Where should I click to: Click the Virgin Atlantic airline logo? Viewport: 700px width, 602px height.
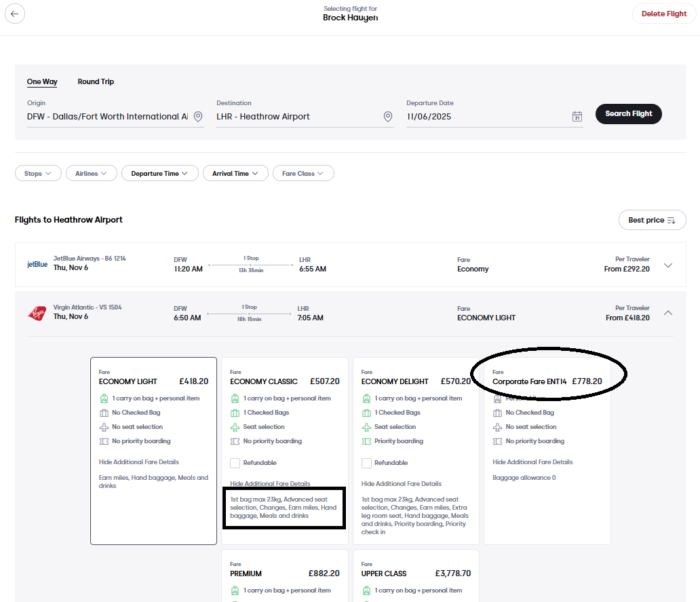37,313
